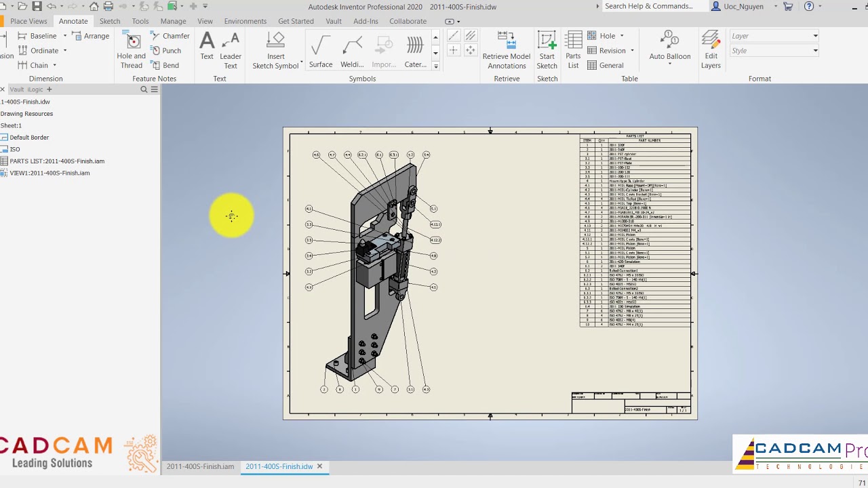Select the Chain dimension tool
This screenshot has width=868, height=488.
33,66
